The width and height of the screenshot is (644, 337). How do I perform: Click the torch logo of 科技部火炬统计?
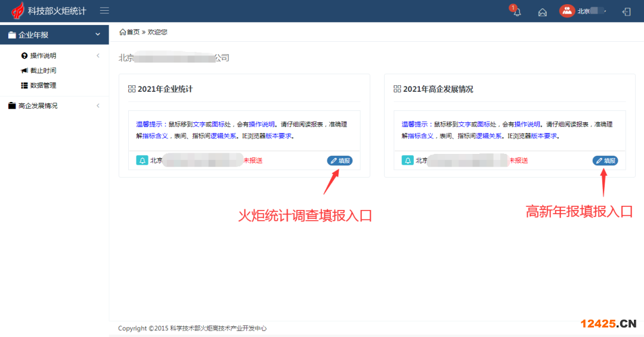[x=18, y=11]
